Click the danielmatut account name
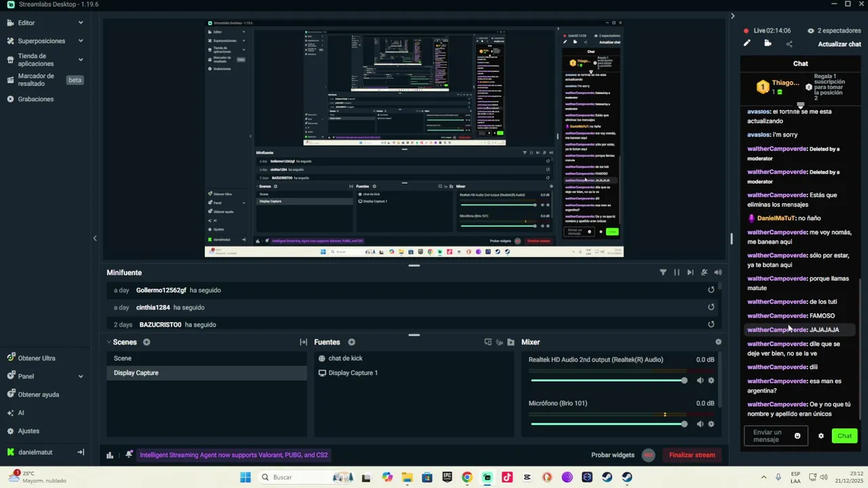 pos(35,452)
